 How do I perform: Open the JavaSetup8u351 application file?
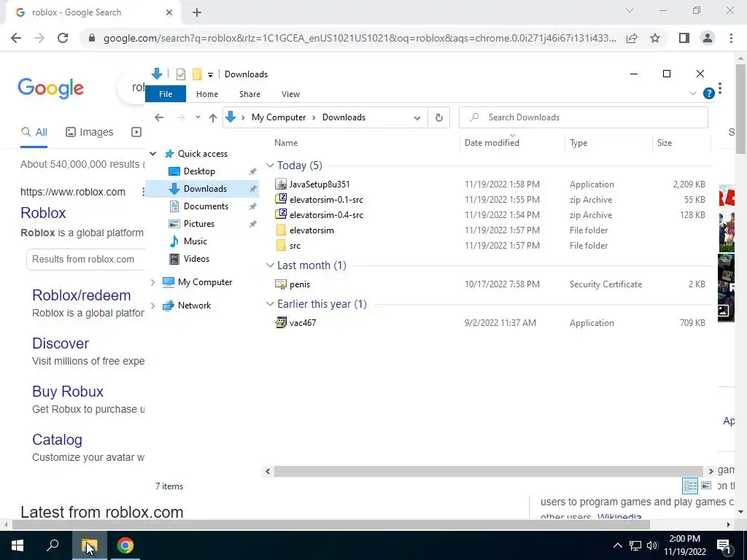(x=320, y=184)
